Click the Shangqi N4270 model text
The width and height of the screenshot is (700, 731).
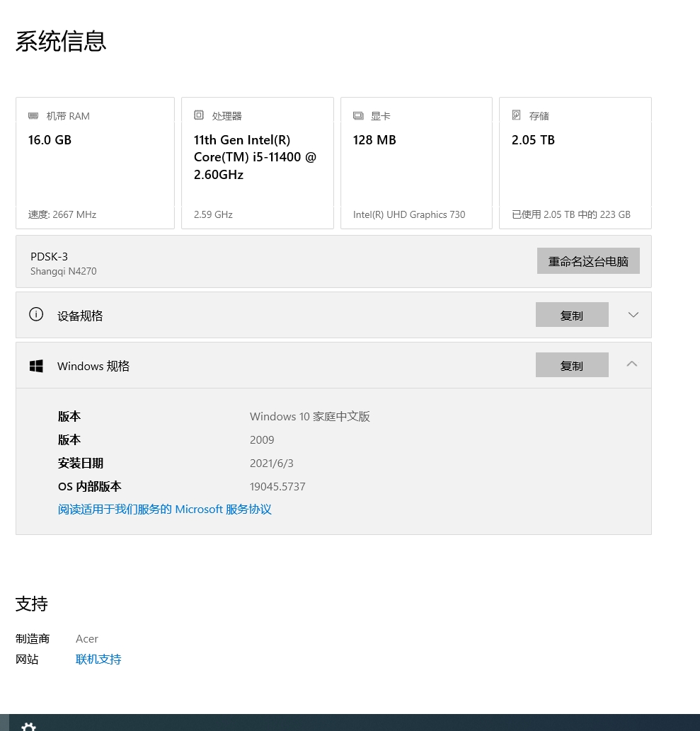(64, 271)
